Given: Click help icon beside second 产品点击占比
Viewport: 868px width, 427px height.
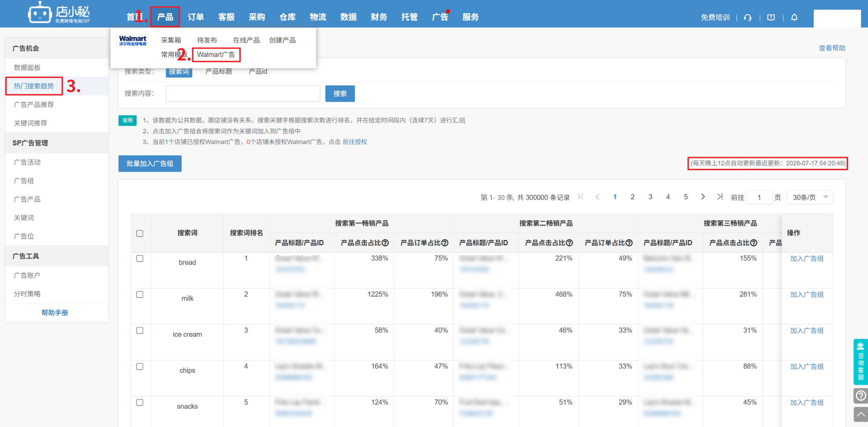Looking at the screenshot, I should [570, 243].
